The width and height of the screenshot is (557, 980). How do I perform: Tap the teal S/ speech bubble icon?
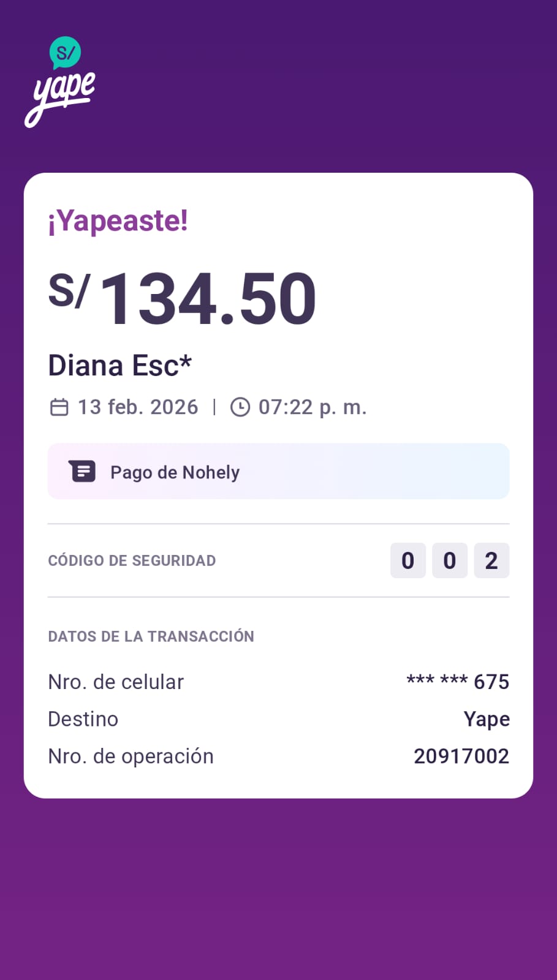(65, 53)
